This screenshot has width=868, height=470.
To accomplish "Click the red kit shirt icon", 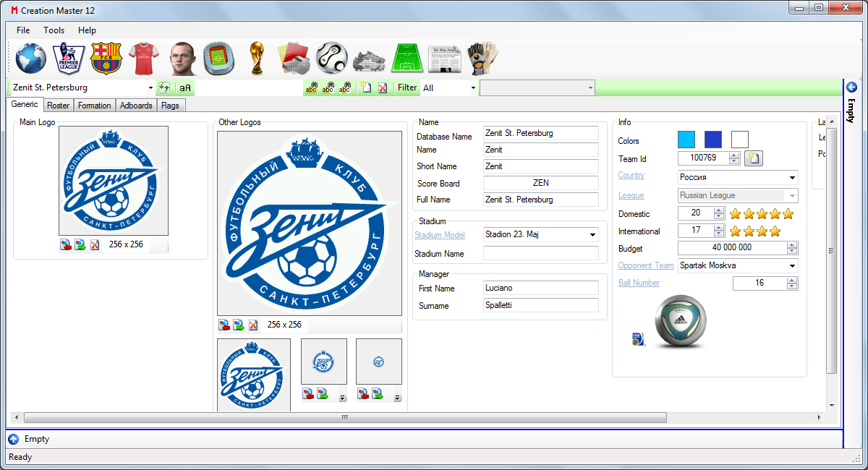I will click(142, 59).
